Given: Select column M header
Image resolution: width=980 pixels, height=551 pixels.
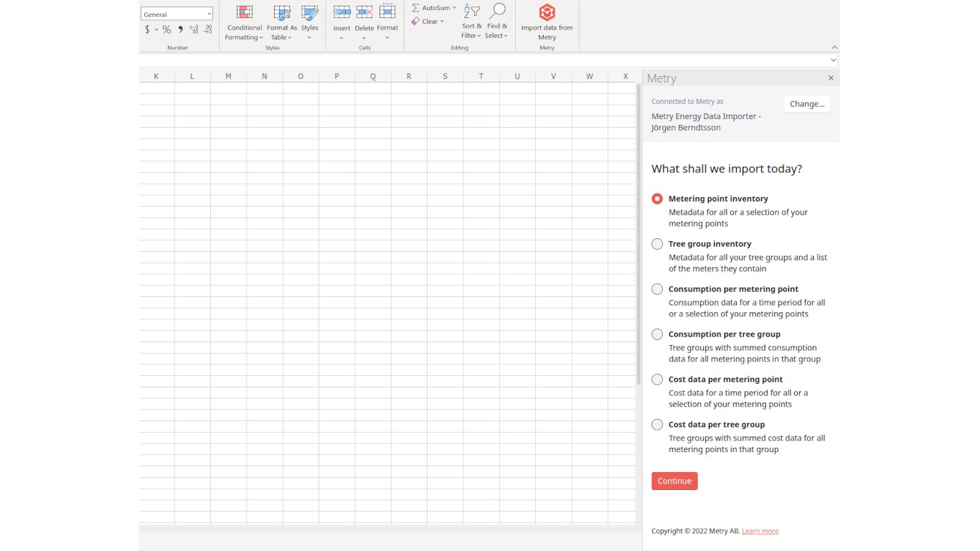Looking at the screenshot, I should point(228,76).
